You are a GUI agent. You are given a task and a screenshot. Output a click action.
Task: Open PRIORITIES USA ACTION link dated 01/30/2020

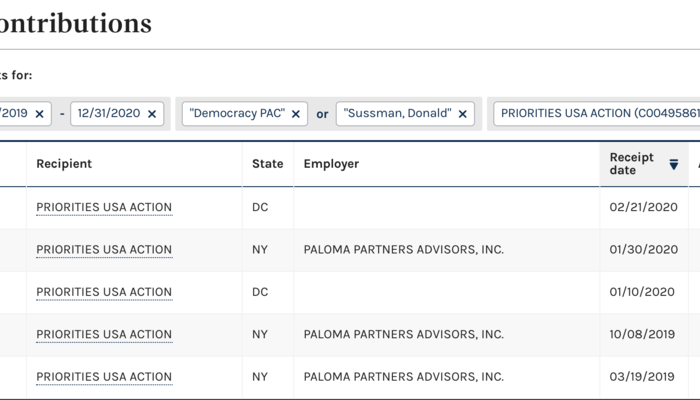(x=104, y=250)
